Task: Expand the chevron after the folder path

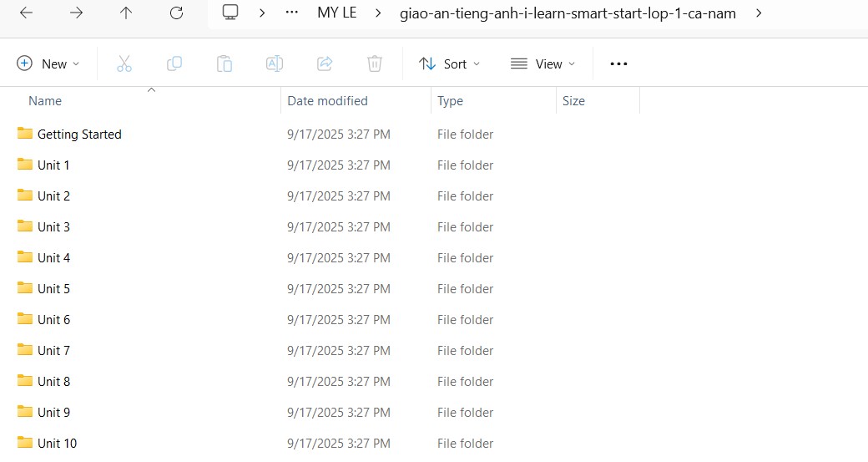Action: coord(758,13)
